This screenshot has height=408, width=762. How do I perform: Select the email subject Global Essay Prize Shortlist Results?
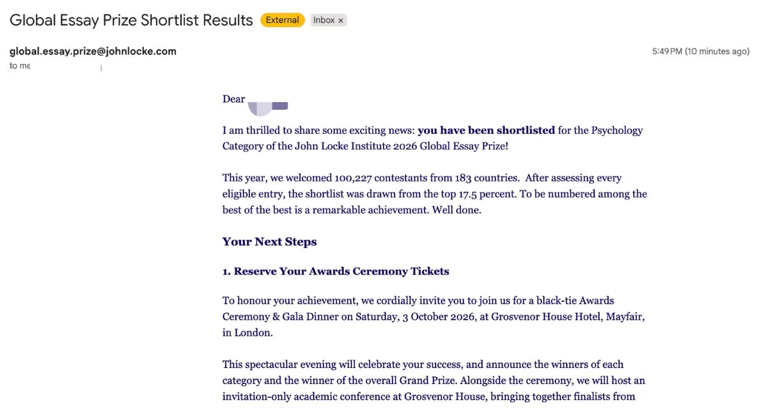131,20
